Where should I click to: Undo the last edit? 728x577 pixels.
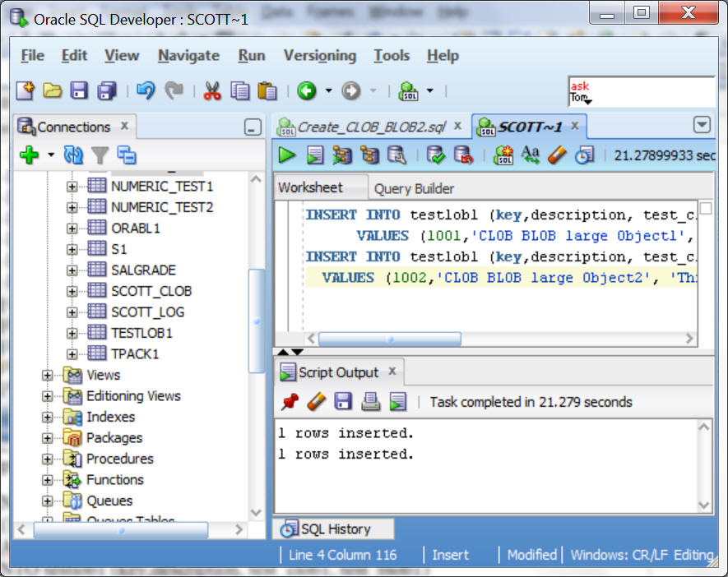[146, 90]
